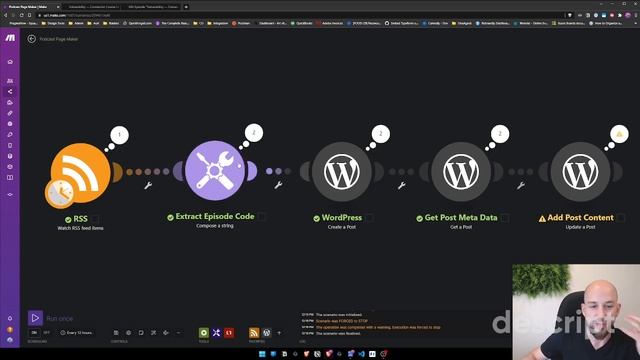Viewport: 640px width, 360px height.
Task: Open the Add Post Content module
Action: pos(580,172)
